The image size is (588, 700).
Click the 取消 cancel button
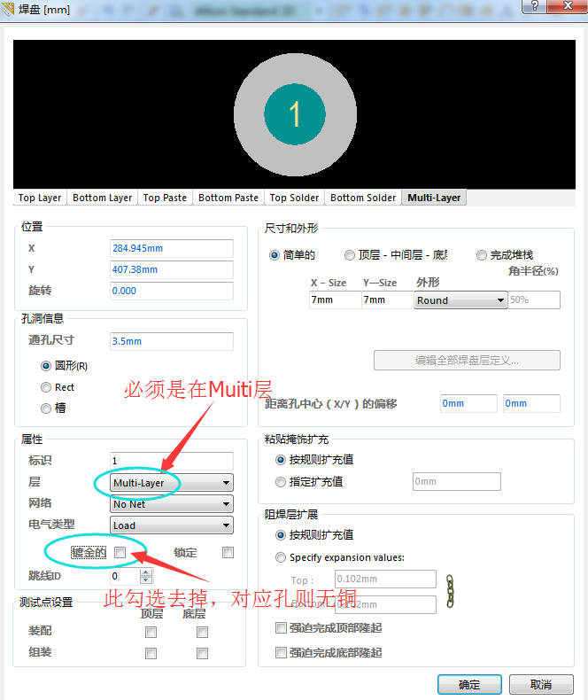pyautogui.click(x=541, y=684)
